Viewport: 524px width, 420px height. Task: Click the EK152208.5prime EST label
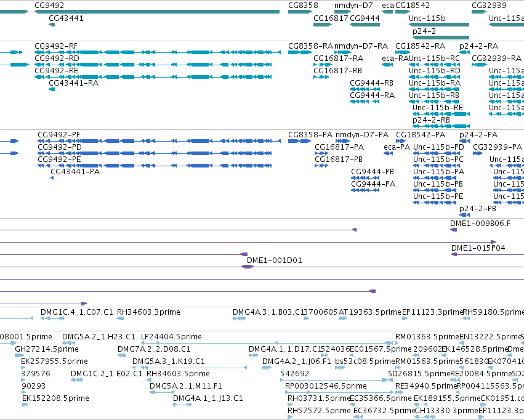(55, 398)
